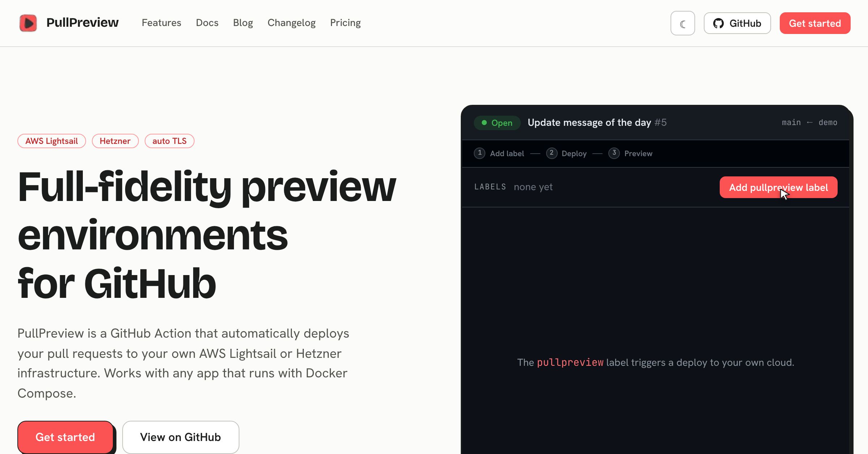868x454 pixels.
Task: Open the Blog nav link
Action: (x=243, y=23)
